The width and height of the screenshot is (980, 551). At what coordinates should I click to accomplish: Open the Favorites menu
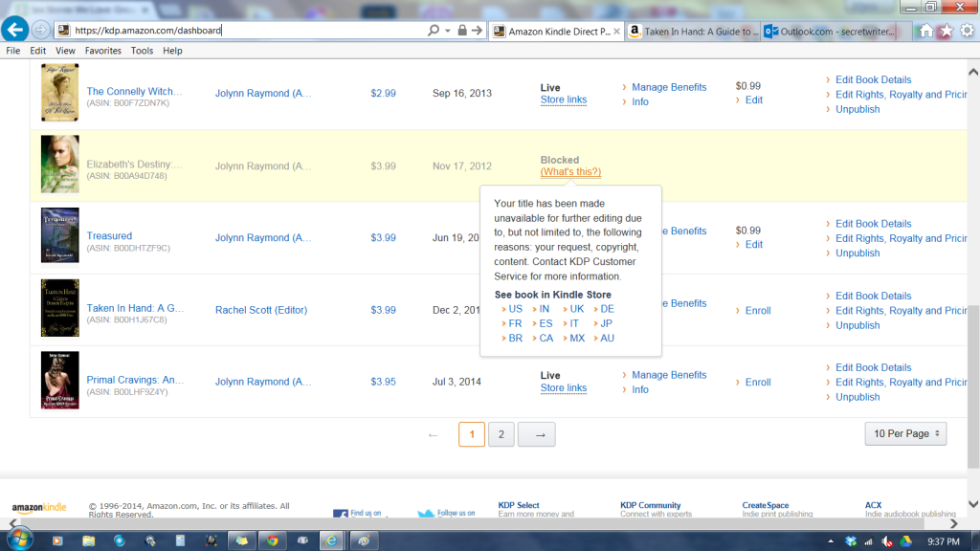[102, 51]
